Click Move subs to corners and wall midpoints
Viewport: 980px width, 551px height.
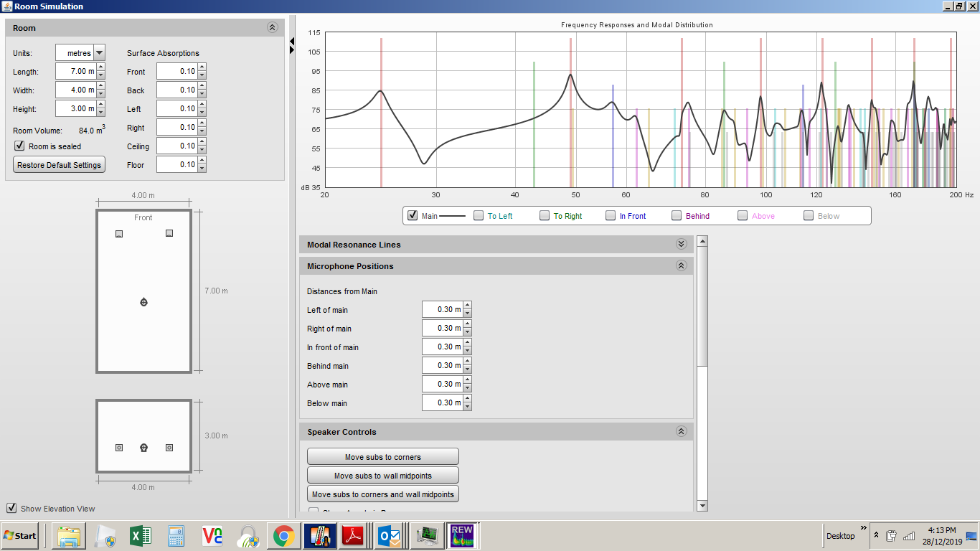click(x=383, y=494)
